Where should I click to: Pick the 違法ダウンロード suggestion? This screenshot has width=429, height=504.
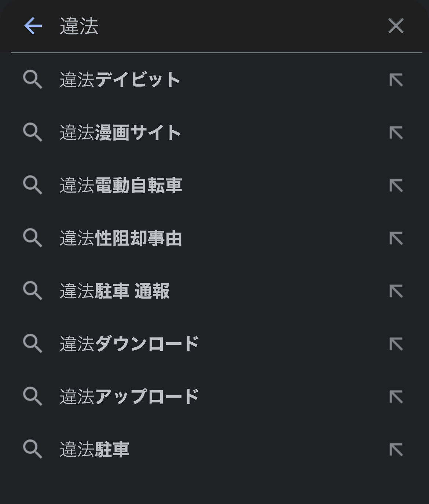coord(129,344)
